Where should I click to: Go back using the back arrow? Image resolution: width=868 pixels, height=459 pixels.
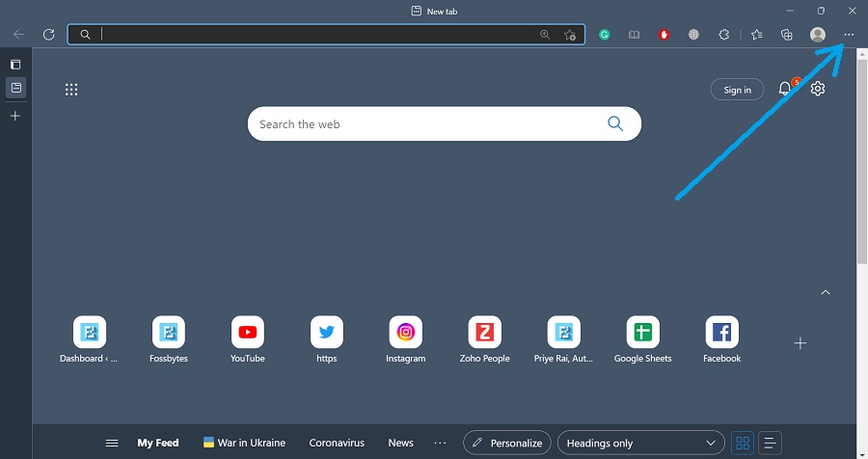[x=19, y=35]
